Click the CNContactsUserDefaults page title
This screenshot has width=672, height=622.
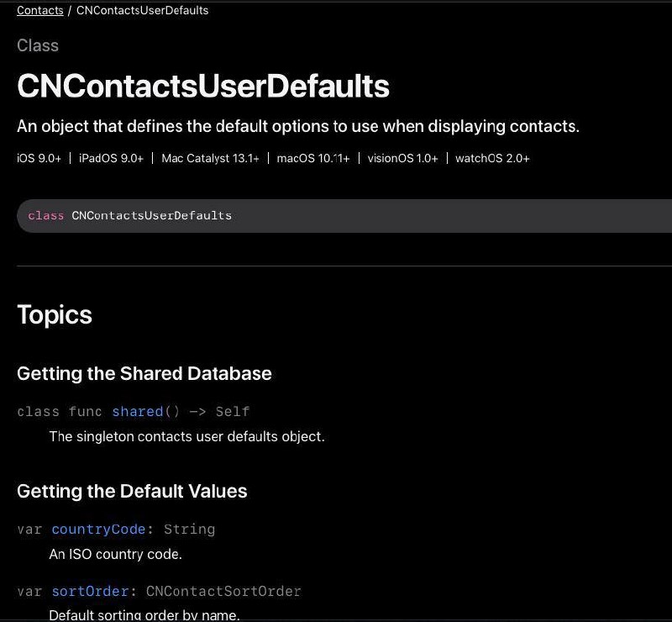203,86
